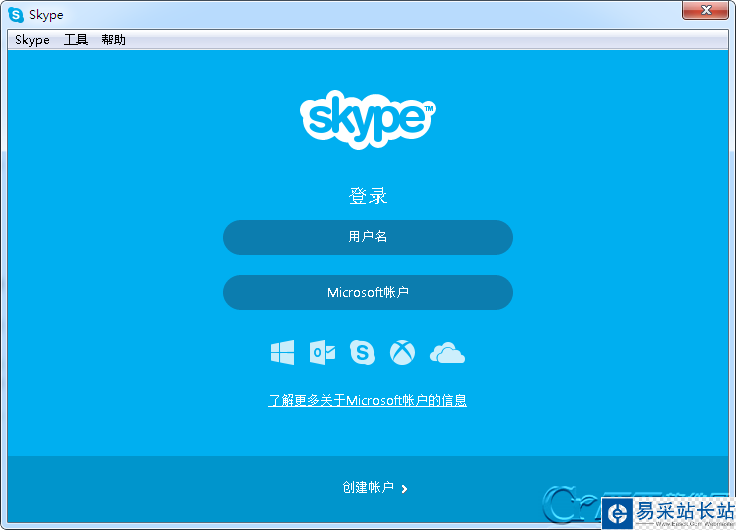Open the Skype menu in menu bar
Screen dimensions: 736x530
click(32, 40)
